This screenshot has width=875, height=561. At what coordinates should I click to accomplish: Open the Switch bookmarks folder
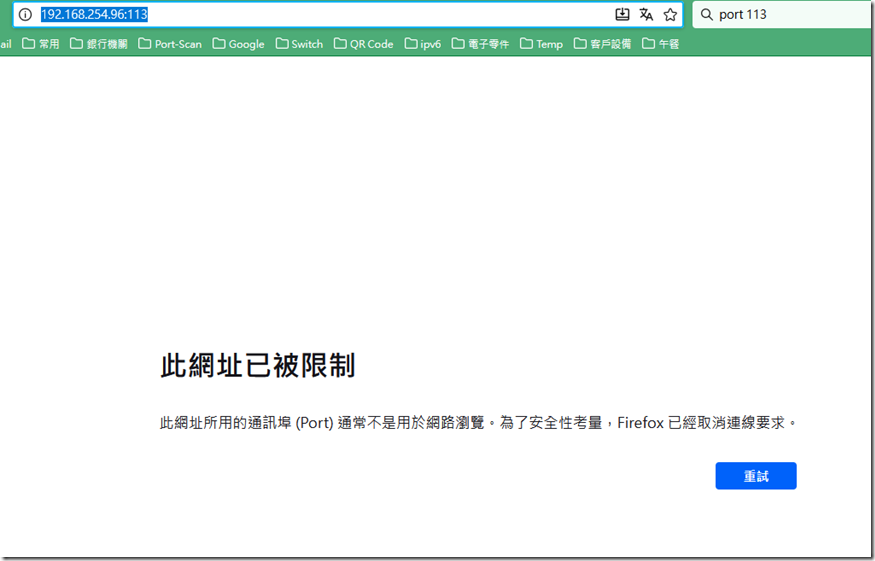[x=299, y=44]
